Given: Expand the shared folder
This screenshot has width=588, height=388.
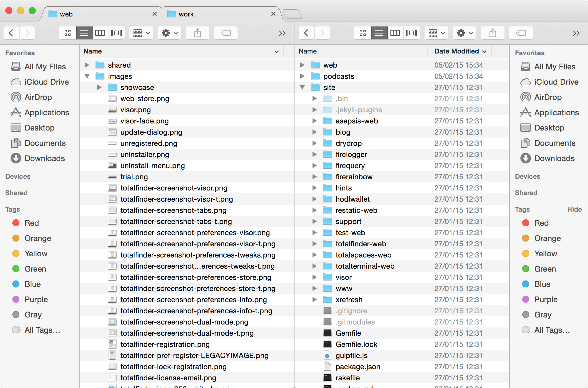Looking at the screenshot, I should (x=87, y=65).
